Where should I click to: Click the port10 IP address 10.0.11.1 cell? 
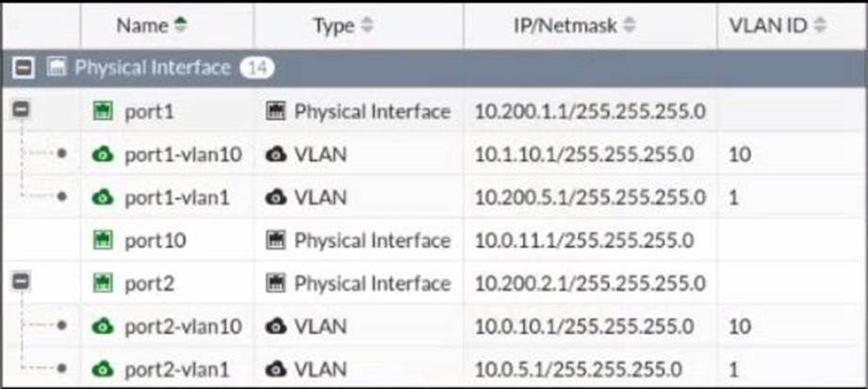click(x=584, y=241)
